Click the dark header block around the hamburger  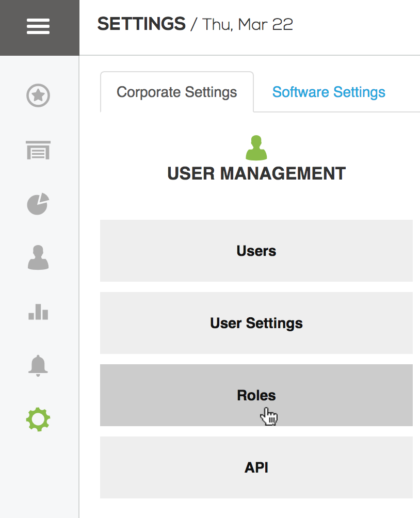[40, 28]
